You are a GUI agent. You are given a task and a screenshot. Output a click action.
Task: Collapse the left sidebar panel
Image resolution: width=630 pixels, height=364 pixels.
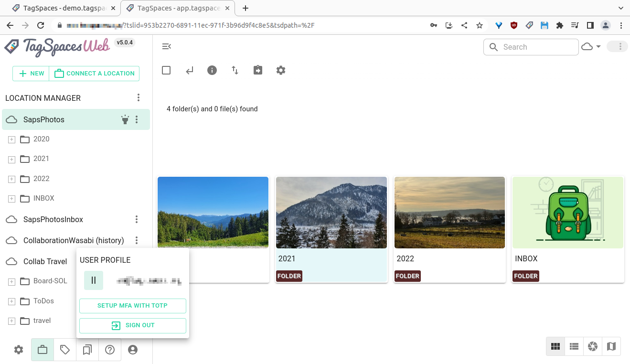point(166,46)
